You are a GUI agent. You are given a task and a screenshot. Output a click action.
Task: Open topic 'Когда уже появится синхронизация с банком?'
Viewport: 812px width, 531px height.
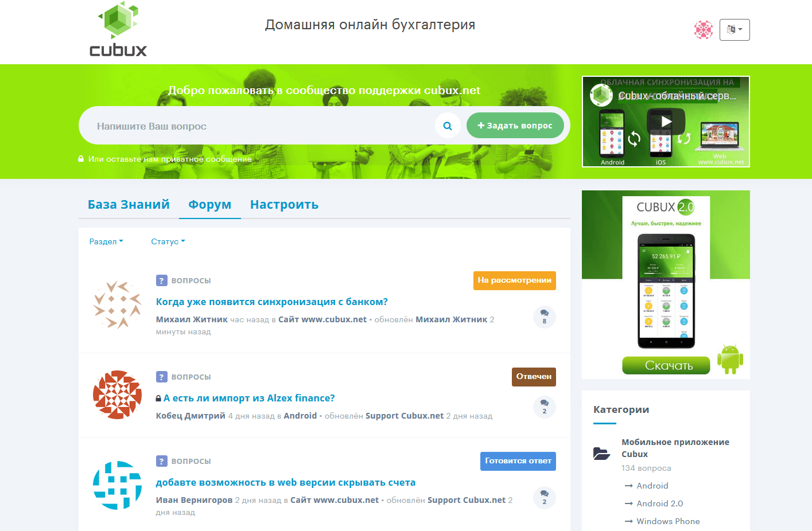[272, 302]
